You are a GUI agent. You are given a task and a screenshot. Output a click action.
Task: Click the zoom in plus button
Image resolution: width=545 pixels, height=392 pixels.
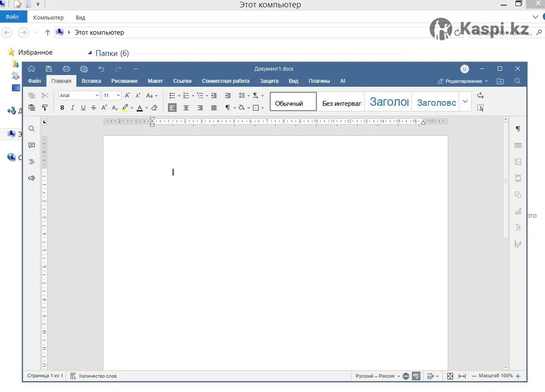[518, 376]
